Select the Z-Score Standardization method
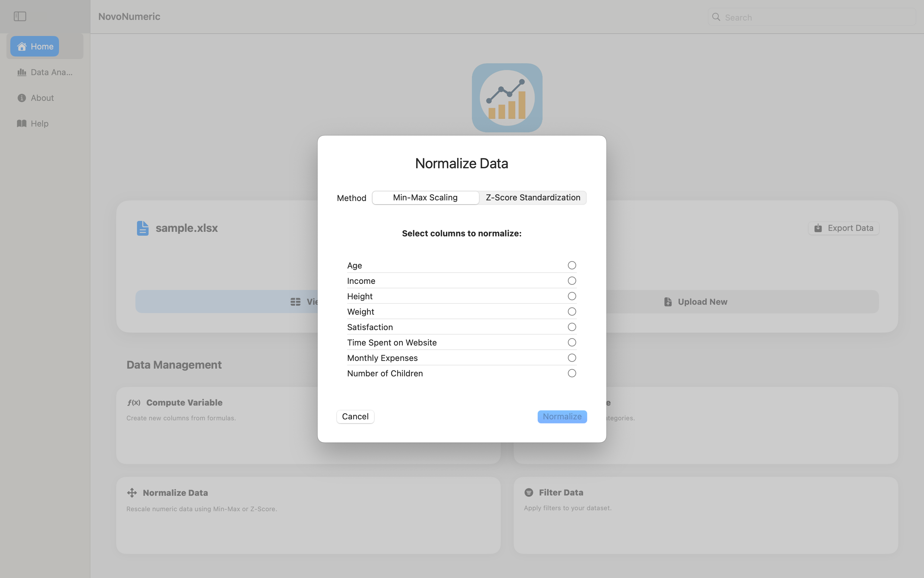Image resolution: width=924 pixels, height=578 pixels. [533, 197]
